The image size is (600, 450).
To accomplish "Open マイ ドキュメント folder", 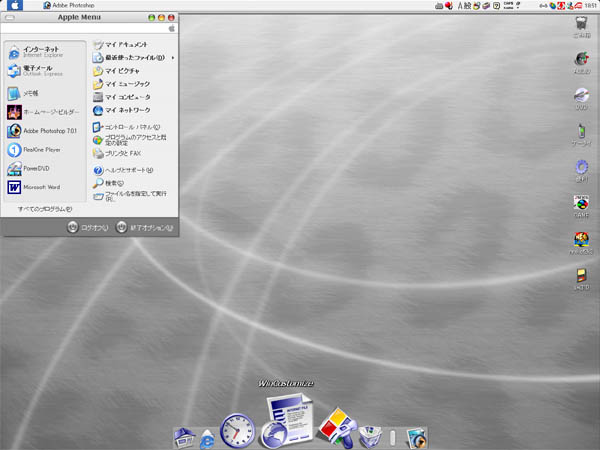I will [x=120, y=45].
